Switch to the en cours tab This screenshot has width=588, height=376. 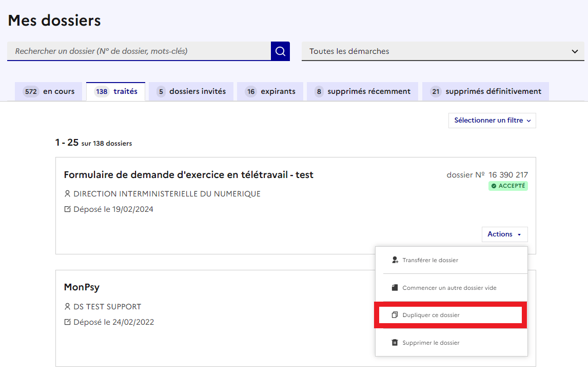coord(49,92)
